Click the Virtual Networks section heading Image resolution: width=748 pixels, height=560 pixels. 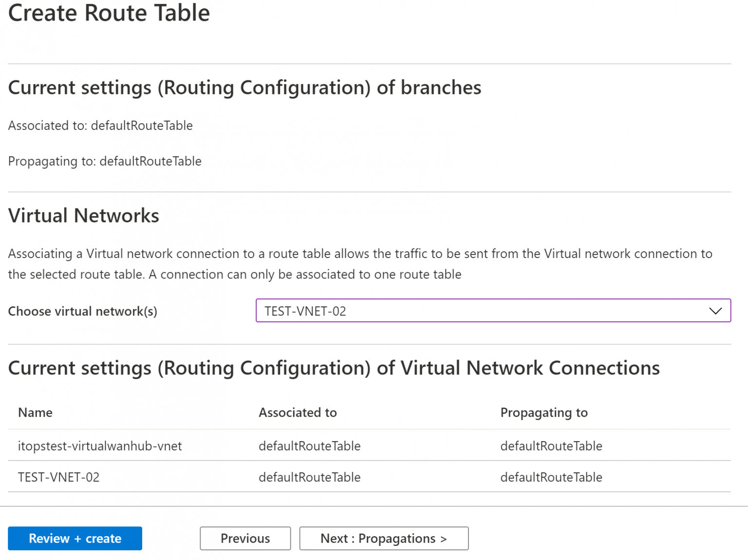[x=83, y=215]
